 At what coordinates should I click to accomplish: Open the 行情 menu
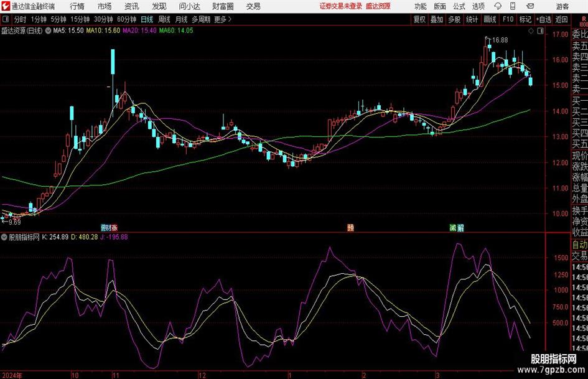tap(77, 6)
